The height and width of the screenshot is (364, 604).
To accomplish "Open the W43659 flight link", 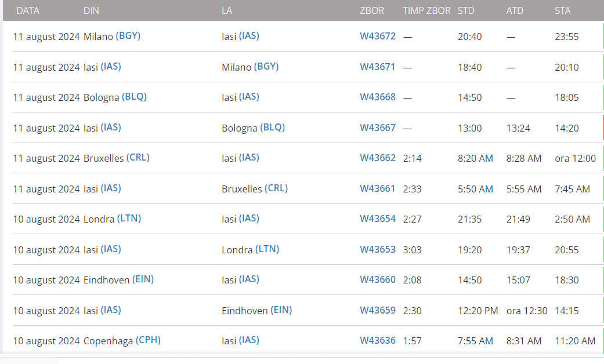I will tap(377, 310).
